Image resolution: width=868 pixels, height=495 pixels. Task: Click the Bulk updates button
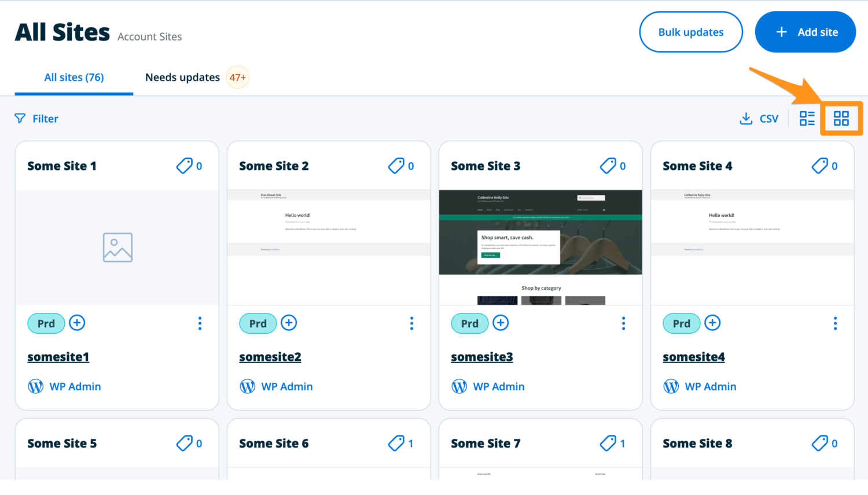click(690, 32)
